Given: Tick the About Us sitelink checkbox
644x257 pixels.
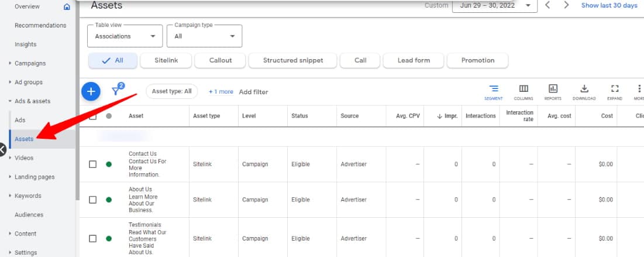Looking at the screenshot, I should point(92,200).
